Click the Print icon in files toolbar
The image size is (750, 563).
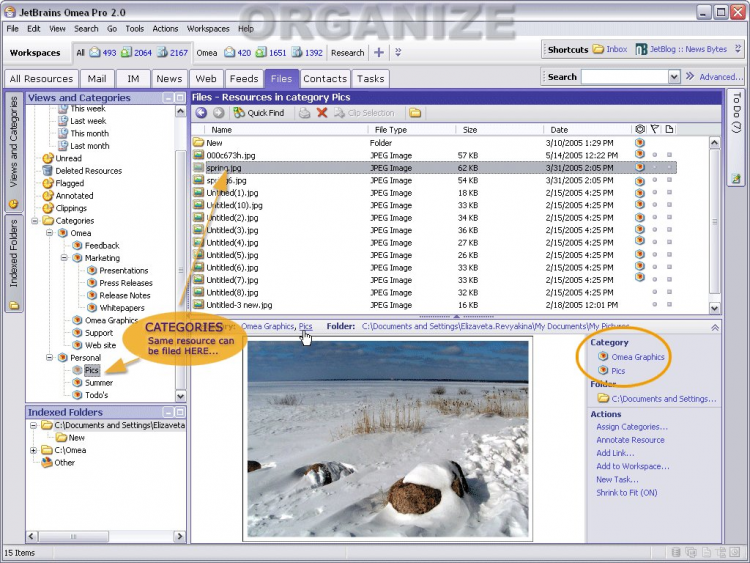coord(304,113)
